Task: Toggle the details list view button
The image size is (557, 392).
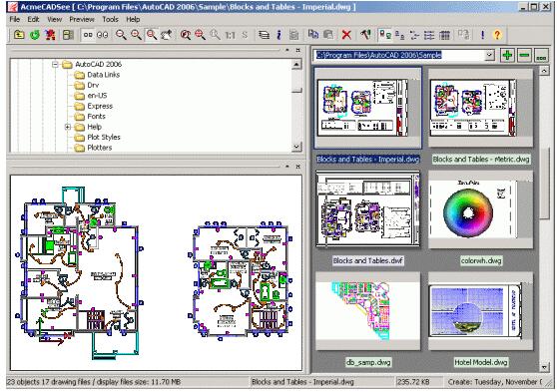Action: [429, 35]
